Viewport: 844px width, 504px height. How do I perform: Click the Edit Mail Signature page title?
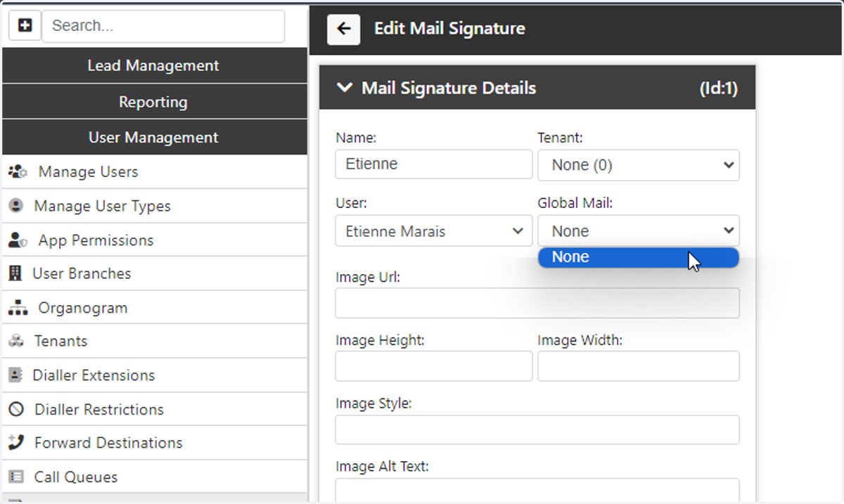tap(449, 29)
